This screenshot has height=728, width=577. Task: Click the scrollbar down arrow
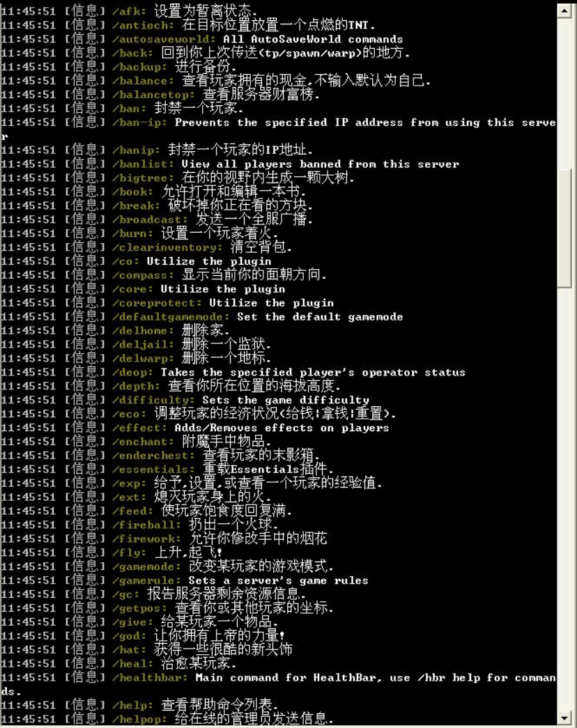(564, 718)
